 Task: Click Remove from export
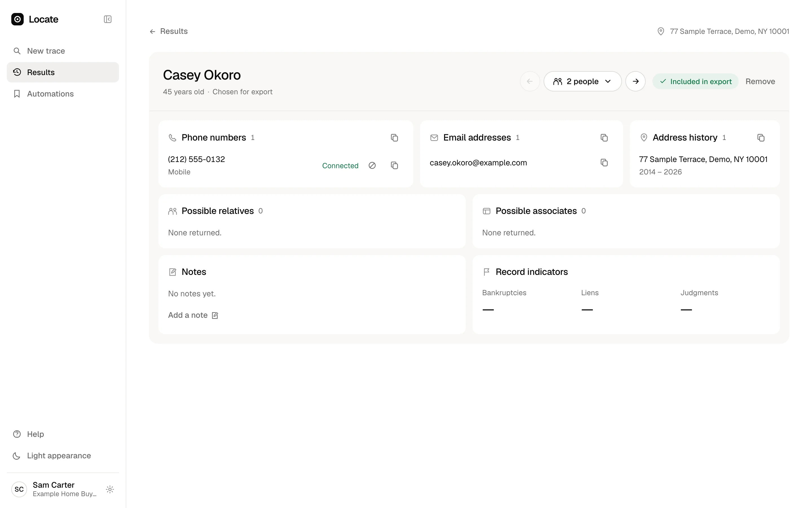coord(760,81)
